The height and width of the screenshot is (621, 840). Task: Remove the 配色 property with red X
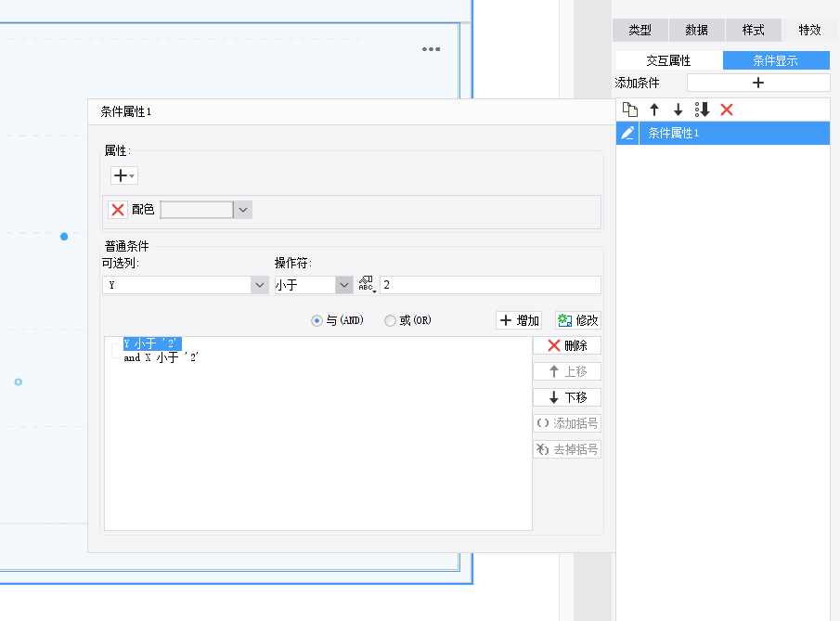(x=118, y=210)
